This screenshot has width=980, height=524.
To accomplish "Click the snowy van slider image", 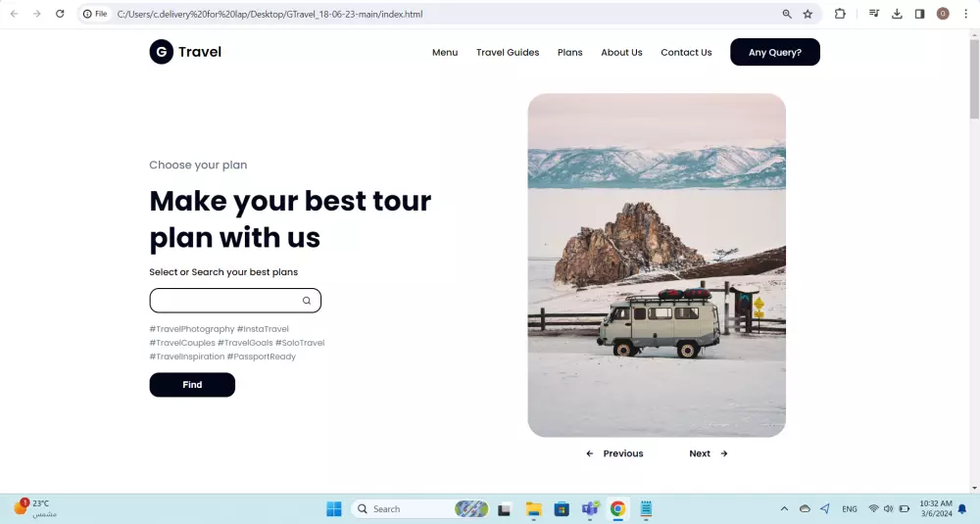I will [657, 265].
